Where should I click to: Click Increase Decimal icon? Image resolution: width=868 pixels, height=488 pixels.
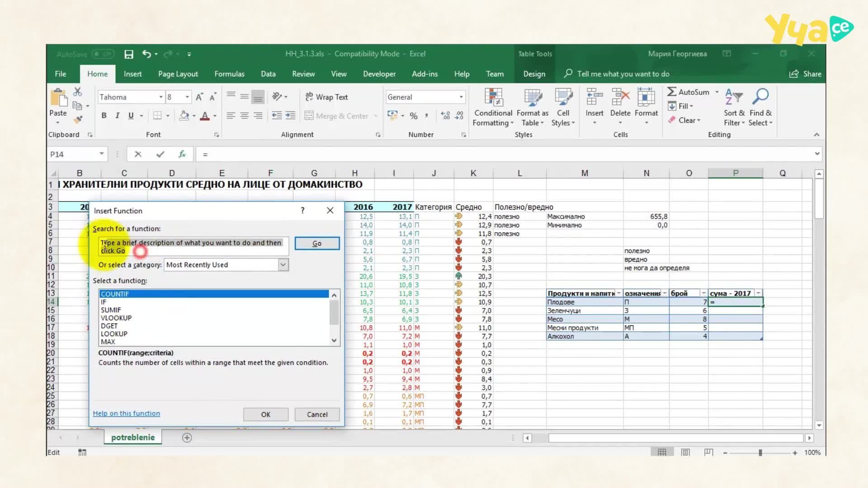coord(445,116)
